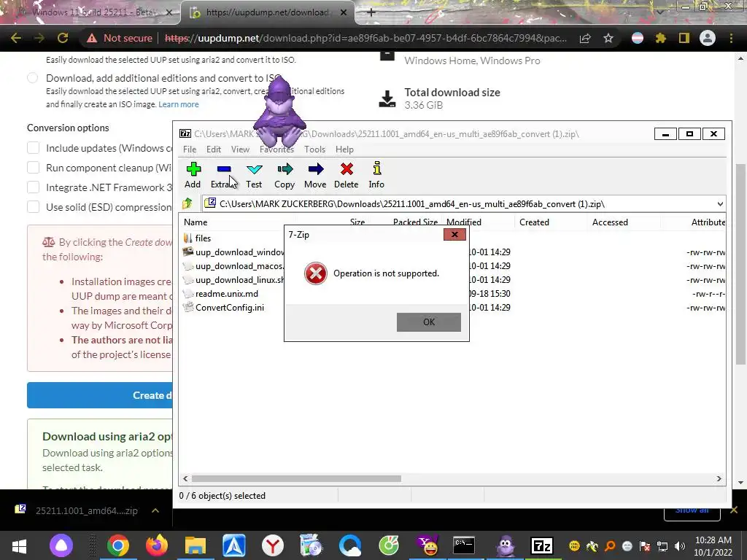Click the address bar URL
This screenshot has height=560, width=747.
pos(365,38)
